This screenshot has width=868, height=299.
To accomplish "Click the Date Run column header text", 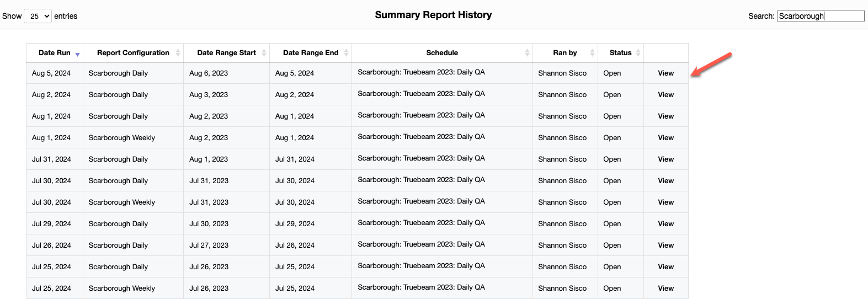I will coord(54,53).
